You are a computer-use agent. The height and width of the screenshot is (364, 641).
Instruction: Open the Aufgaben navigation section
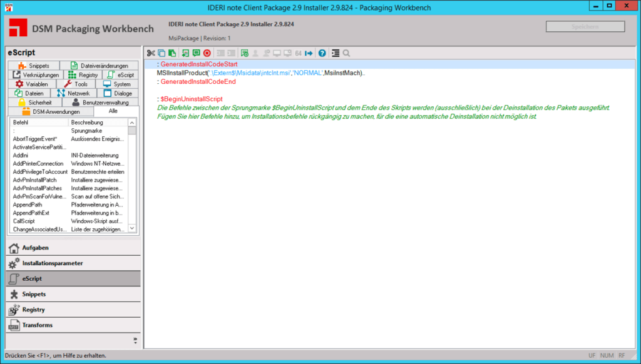(x=73, y=248)
